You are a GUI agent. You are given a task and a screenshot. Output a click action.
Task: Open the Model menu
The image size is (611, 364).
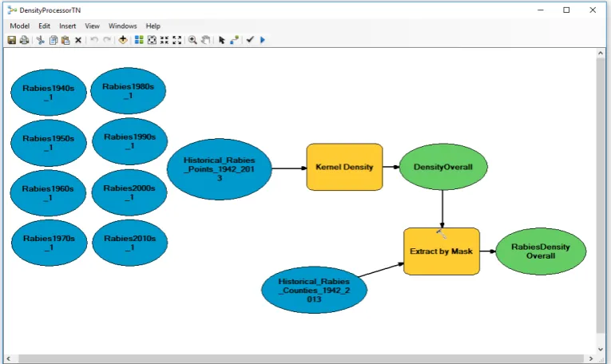click(19, 26)
